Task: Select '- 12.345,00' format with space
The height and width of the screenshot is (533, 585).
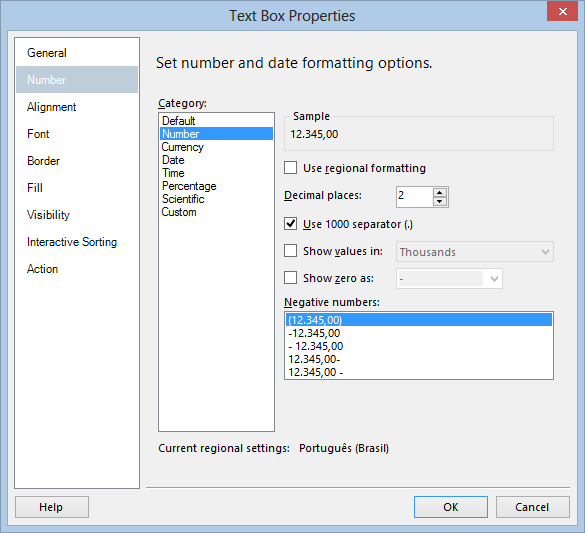Action: (x=419, y=346)
